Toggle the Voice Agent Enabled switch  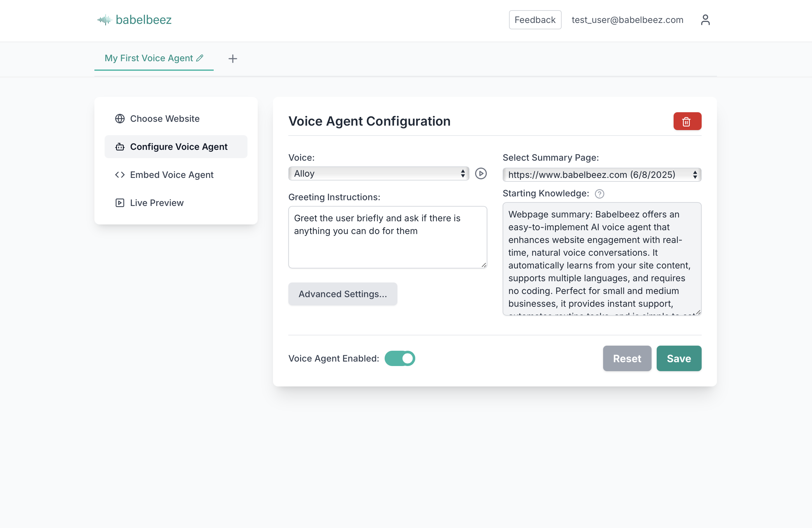click(x=400, y=358)
